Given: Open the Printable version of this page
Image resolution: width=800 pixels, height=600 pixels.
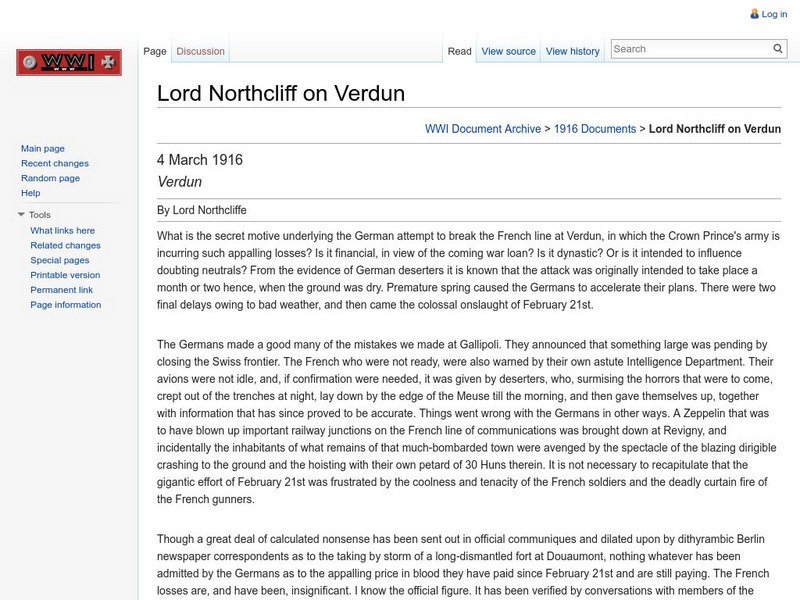Looking at the screenshot, I should pos(63,274).
